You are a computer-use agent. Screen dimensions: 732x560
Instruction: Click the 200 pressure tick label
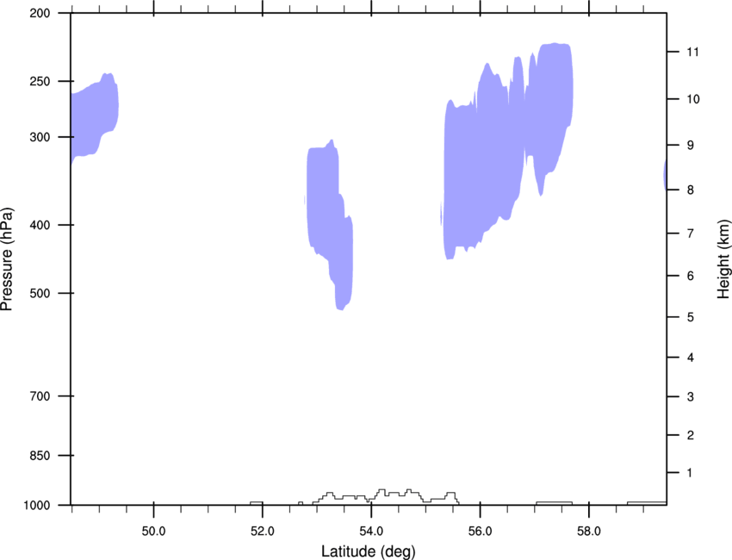[40, 13]
